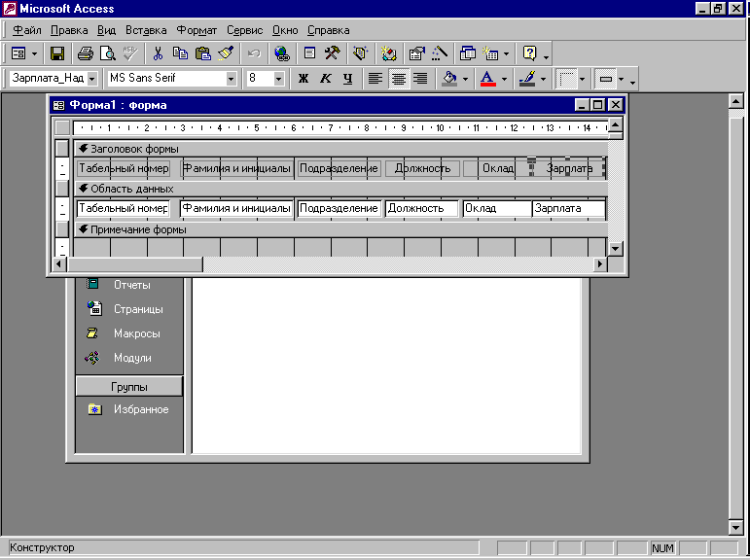Click the form View mode icon

pyautogui.click(x=18, y=53)
